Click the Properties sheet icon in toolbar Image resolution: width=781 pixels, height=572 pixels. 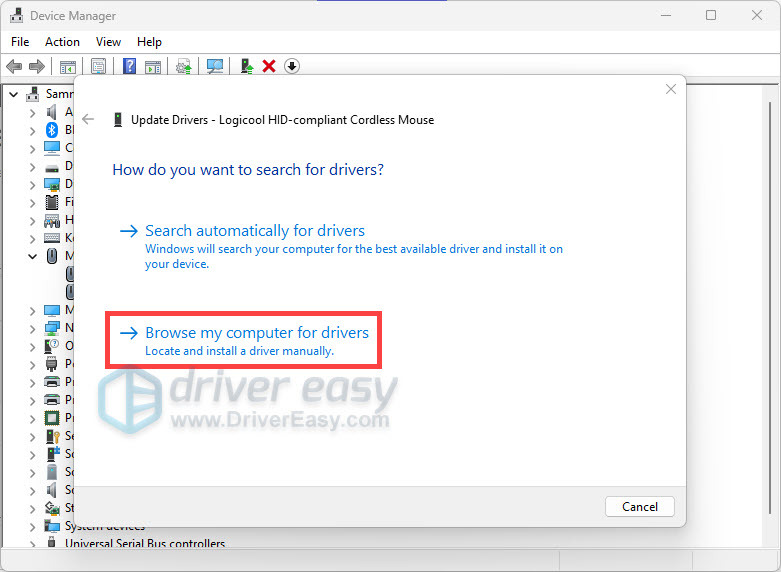pyautogui.click(x=98, y=66)
